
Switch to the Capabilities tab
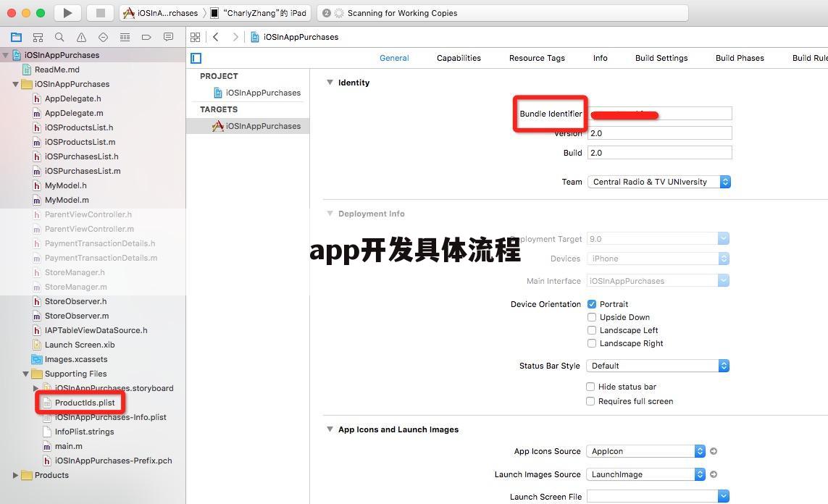click(x=459, y=58)
